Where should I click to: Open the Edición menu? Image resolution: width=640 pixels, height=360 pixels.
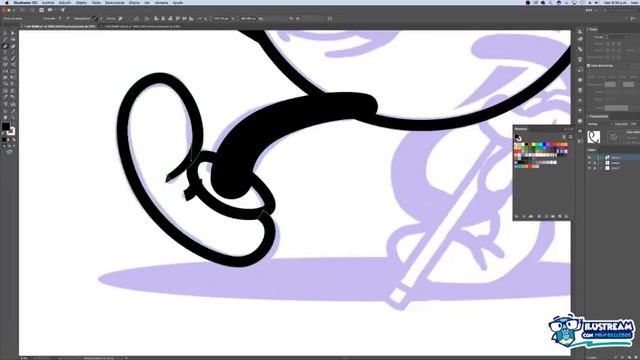click(x=65, y=2)
